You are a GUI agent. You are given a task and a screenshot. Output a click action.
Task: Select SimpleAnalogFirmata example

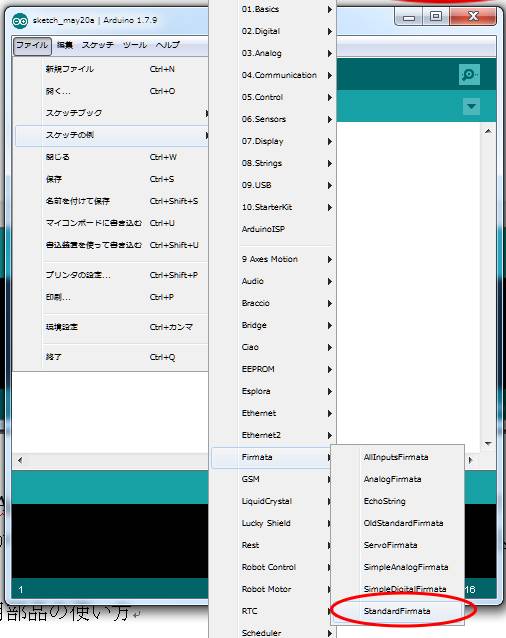(397, 567)
